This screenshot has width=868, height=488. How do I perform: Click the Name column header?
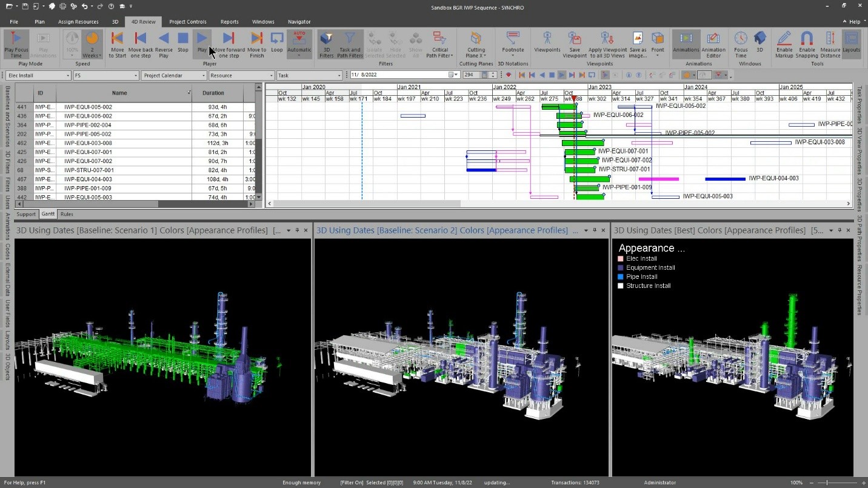click(119, 93)
